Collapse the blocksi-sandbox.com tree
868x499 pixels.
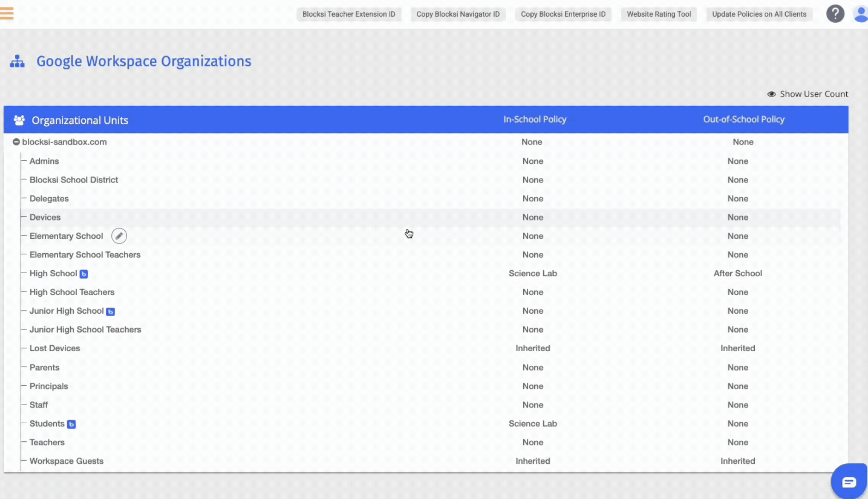[16, 142]
